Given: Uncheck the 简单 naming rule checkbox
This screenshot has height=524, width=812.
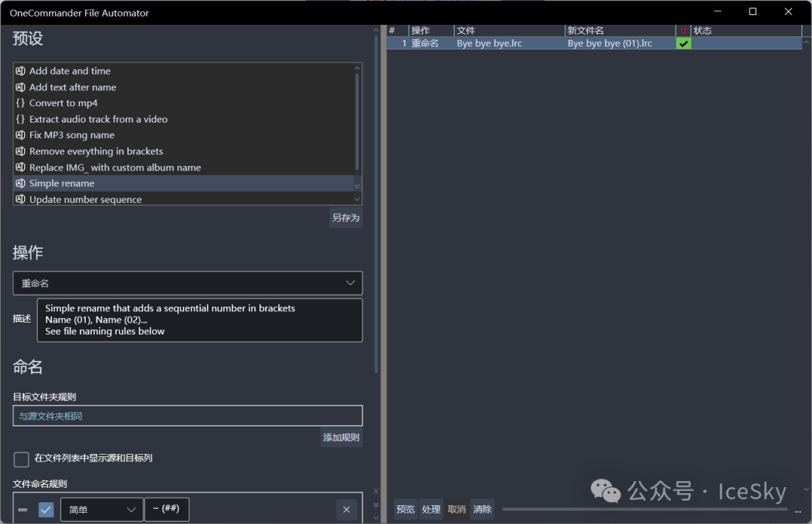Looking at the screenshot, I should pyautogui.click(x=46, y=510).
